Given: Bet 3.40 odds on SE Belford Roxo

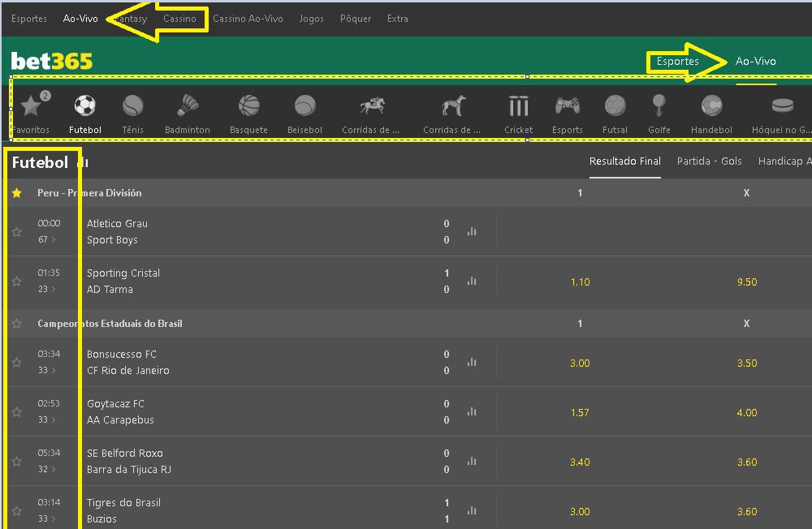Looking at the screenshot, I should pyautogui.click(x=580, y=462).
